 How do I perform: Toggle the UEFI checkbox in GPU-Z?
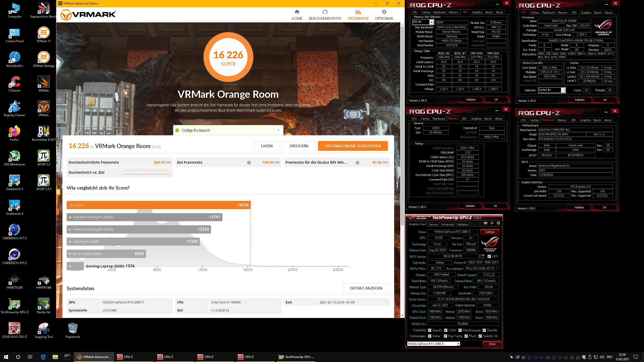coord(489,256)
